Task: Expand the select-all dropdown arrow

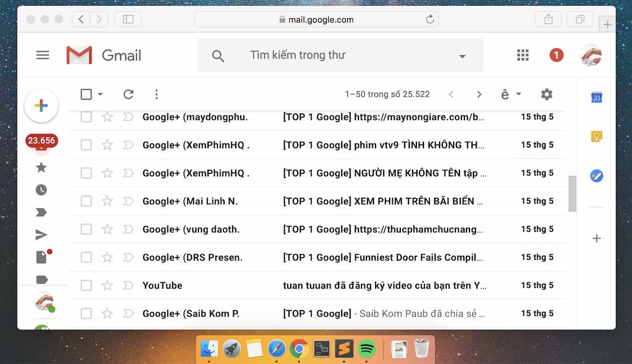Action: (100, 94)
